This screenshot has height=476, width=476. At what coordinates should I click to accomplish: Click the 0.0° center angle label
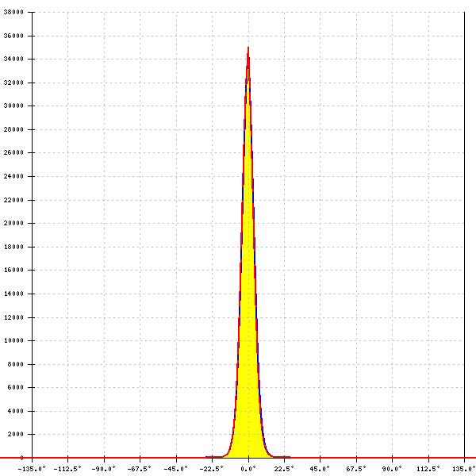[248, 469]
